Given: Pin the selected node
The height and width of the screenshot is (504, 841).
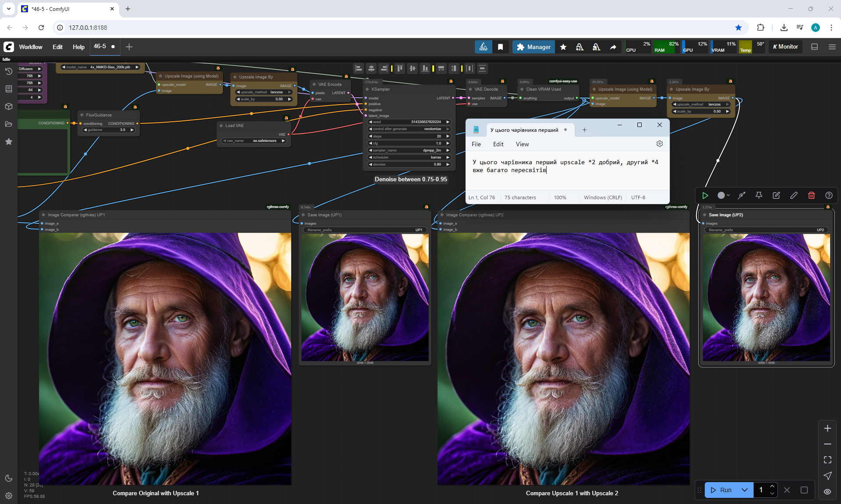Looking at the screenshot, I should tap(759, 195).
